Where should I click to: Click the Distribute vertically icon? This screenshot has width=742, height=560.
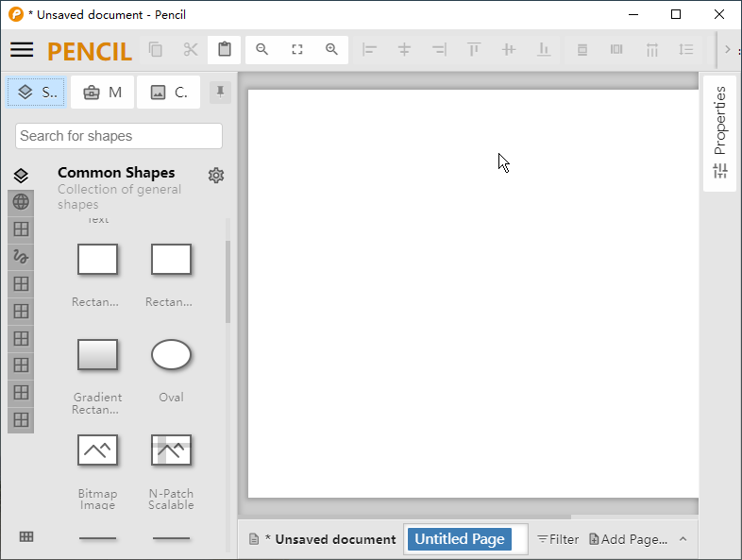(686, 49)
